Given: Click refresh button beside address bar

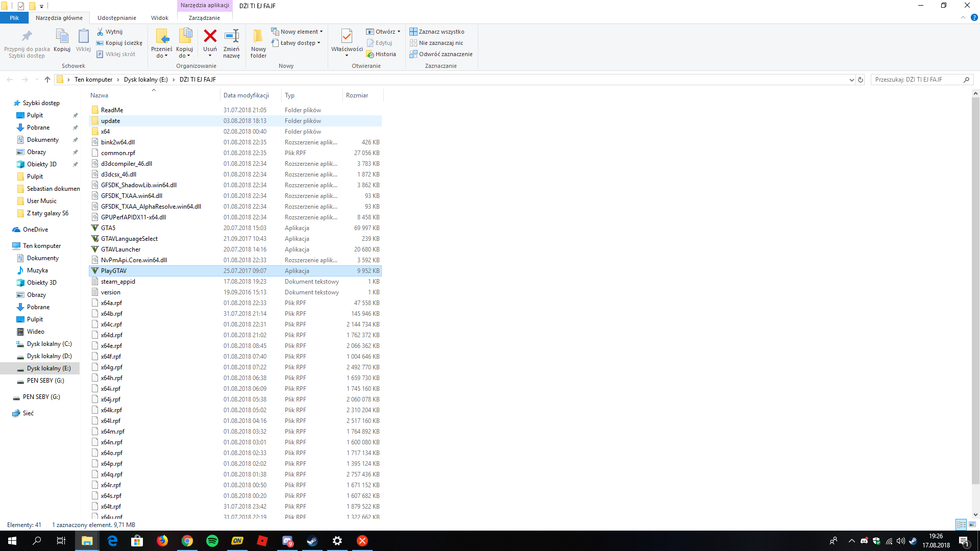Looking at the screenshot, I should (861, 80).
